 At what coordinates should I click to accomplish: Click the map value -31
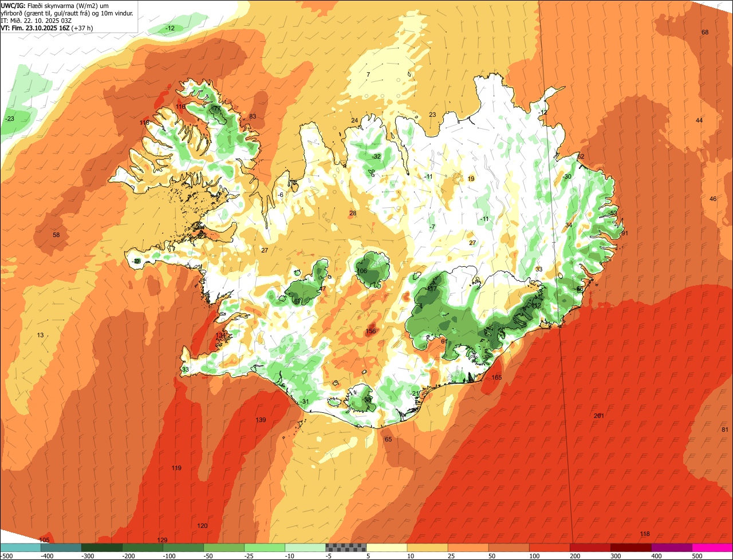tap(305, 401)
